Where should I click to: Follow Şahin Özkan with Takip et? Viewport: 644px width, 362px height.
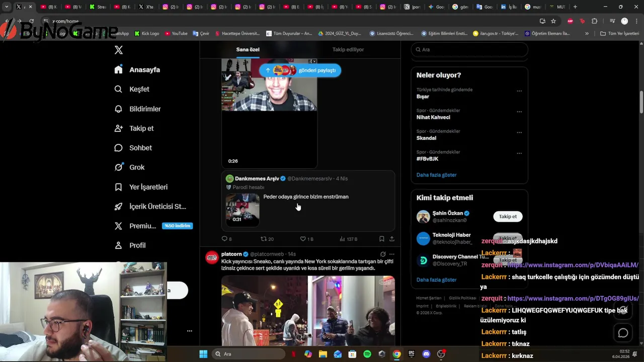pyautogui.click(x=508, y=217)
